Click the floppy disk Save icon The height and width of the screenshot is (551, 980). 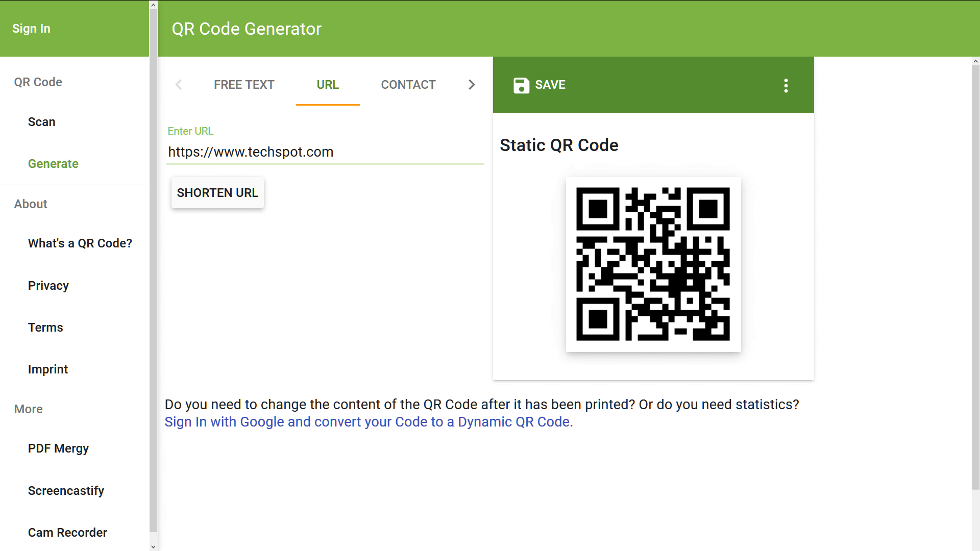[522, 85]
